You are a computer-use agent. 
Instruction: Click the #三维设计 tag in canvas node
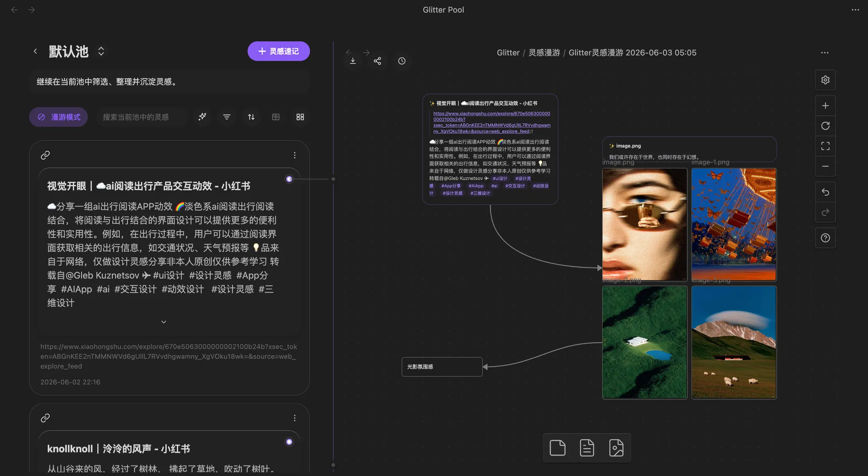480,193
